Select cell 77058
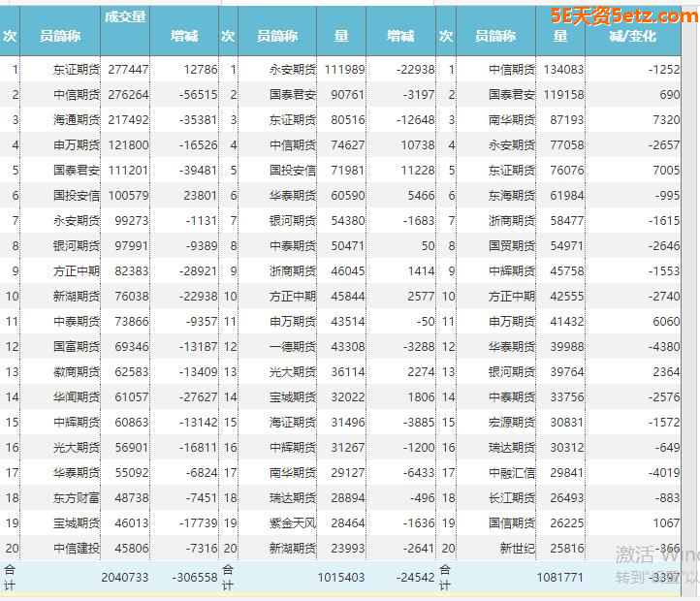Viewport: 700px width, 601px height. [x=566, y=145]
